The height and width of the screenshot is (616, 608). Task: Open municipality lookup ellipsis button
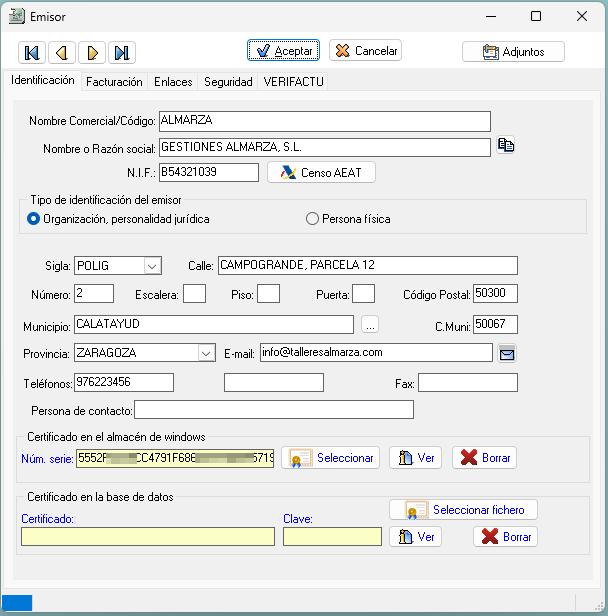370,324
